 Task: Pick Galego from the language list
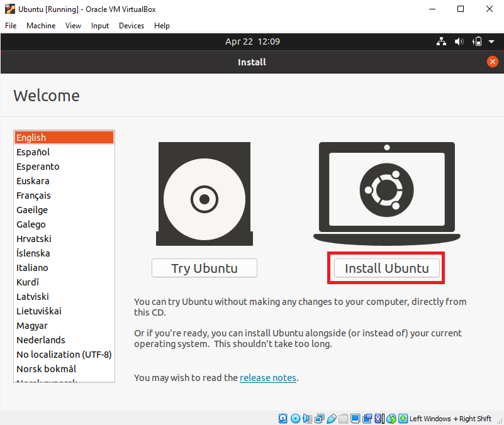coord(64,224)
